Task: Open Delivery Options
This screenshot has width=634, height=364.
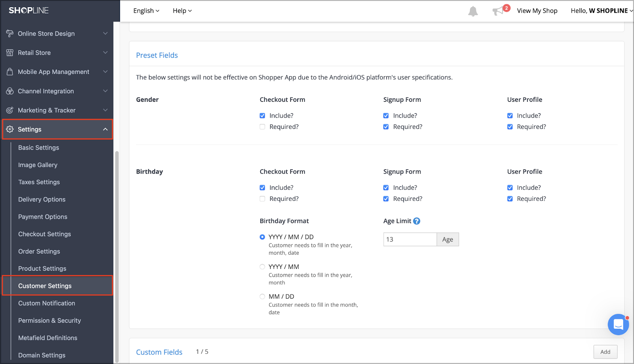Action: (x=42, y=200)
